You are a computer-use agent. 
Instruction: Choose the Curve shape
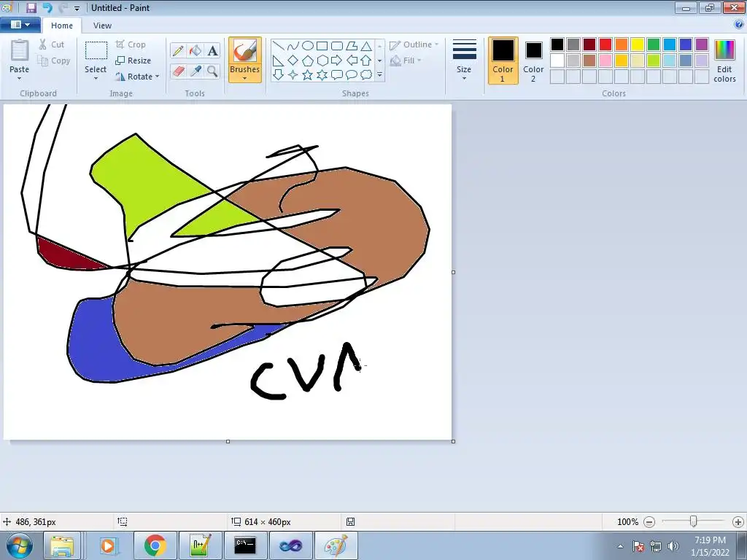[x=293, y=46]
